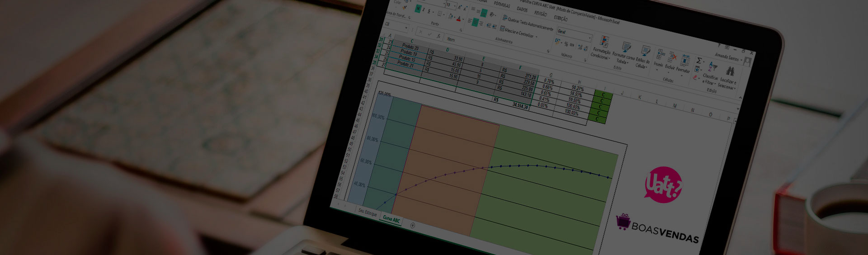Viewport: 868px width, 255px height.
Task: Open the EXIBIÇÃO ribbon tab
Action: pos(561,18)
